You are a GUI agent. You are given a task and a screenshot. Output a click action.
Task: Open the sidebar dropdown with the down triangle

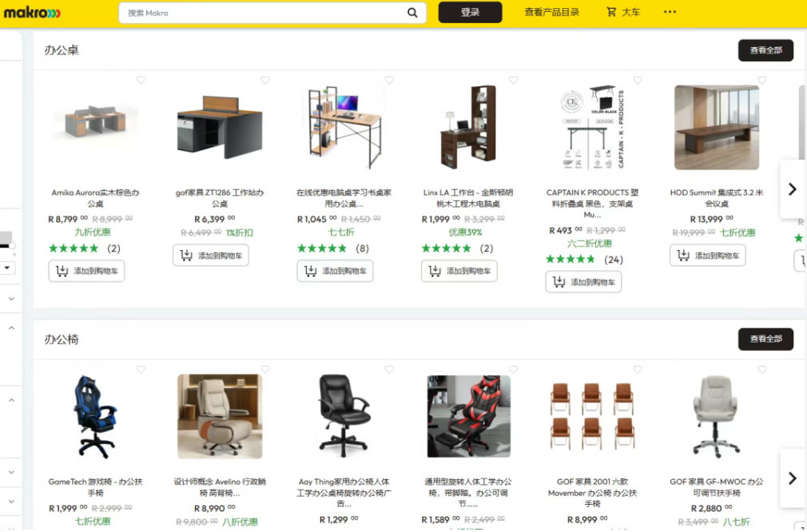[7, 268]
